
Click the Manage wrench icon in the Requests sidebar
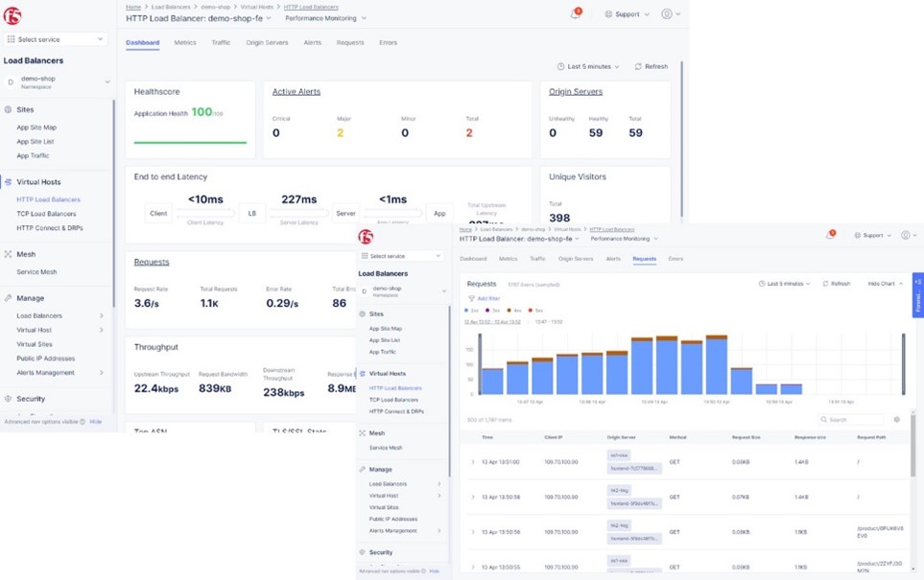[363, 470]
